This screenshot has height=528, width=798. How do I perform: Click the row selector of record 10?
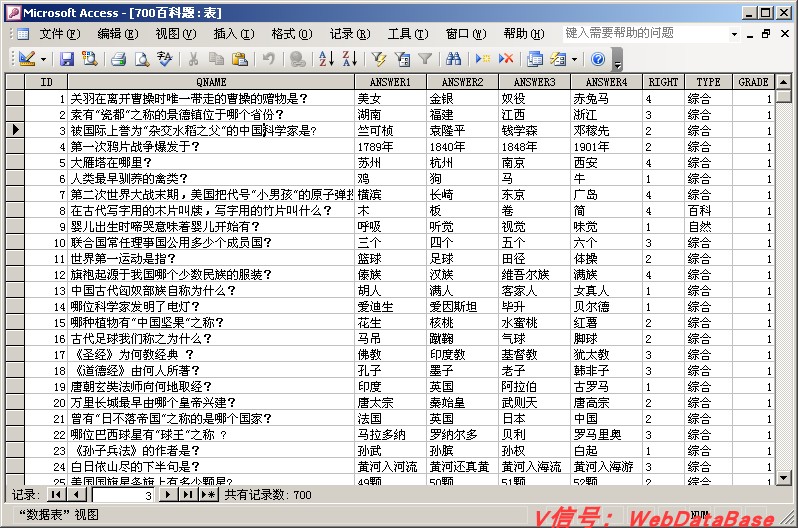click(x=15, y=242)
